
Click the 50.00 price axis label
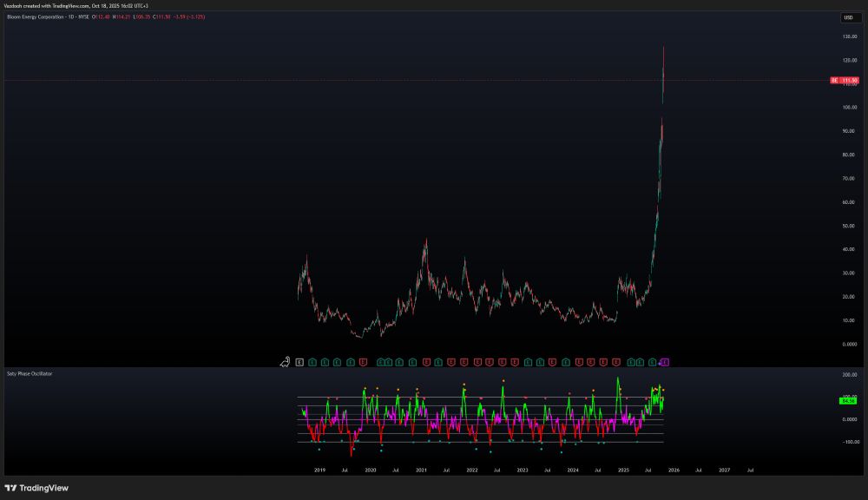pos(849,227)
